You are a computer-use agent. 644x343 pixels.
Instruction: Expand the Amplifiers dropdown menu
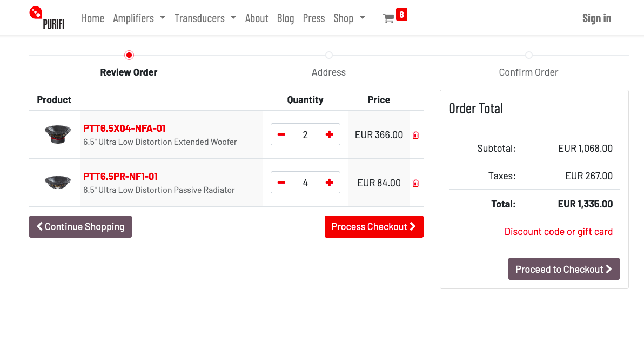[139, 18]
